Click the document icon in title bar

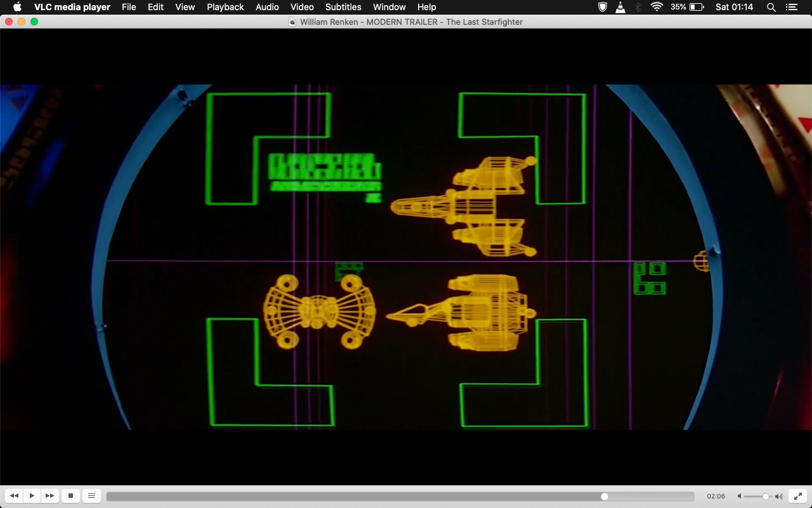tap(292, 22)
